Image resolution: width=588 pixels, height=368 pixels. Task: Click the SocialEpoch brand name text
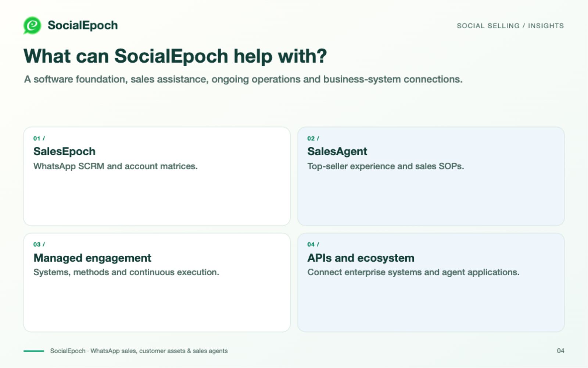click(83, 25)
